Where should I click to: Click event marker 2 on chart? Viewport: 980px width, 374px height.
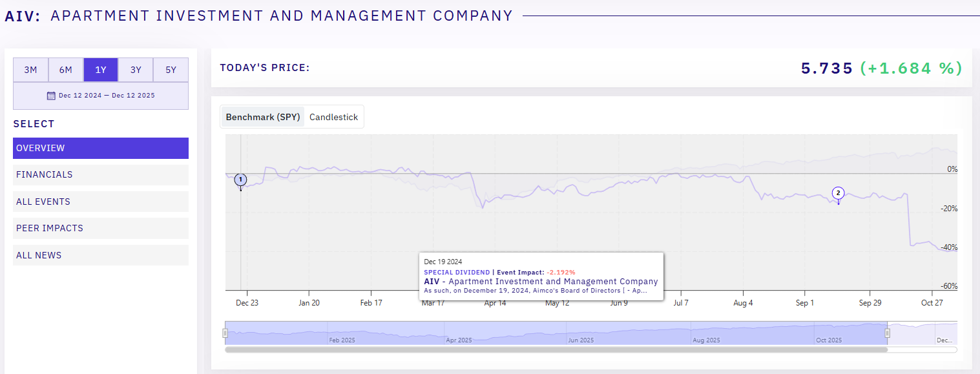pos(839,192)
